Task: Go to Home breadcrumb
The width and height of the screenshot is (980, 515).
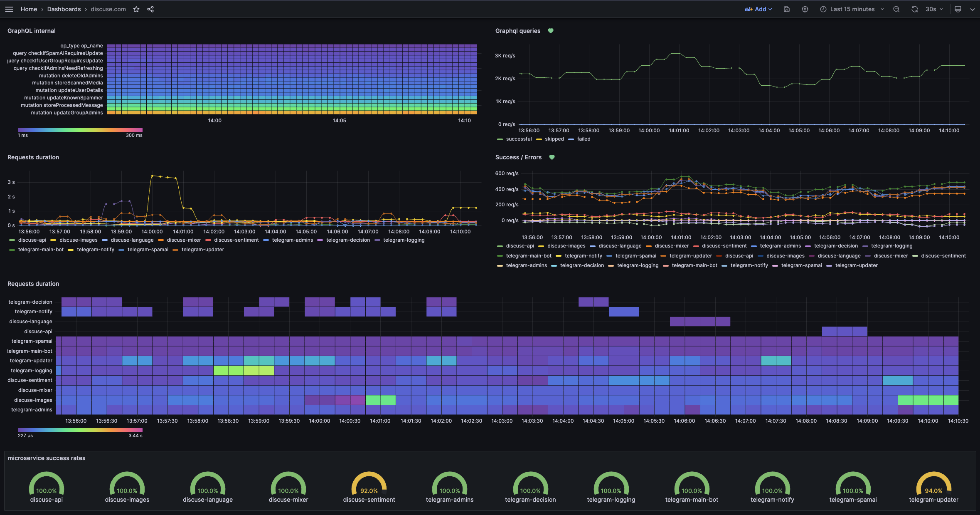Action: (x=29, y=9)
